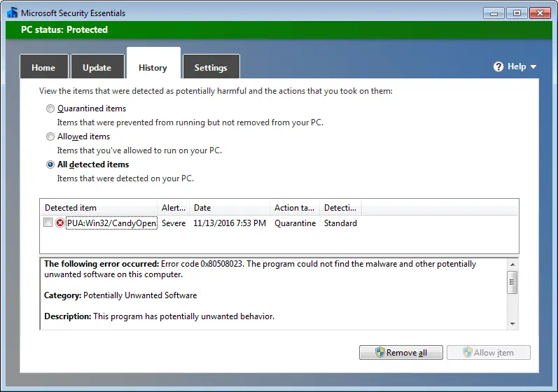The image size is (558, 392).
Task: Click the red severe alert icon beside PUA:Win32/CandyOpen
Action: (x=60, y=223)
